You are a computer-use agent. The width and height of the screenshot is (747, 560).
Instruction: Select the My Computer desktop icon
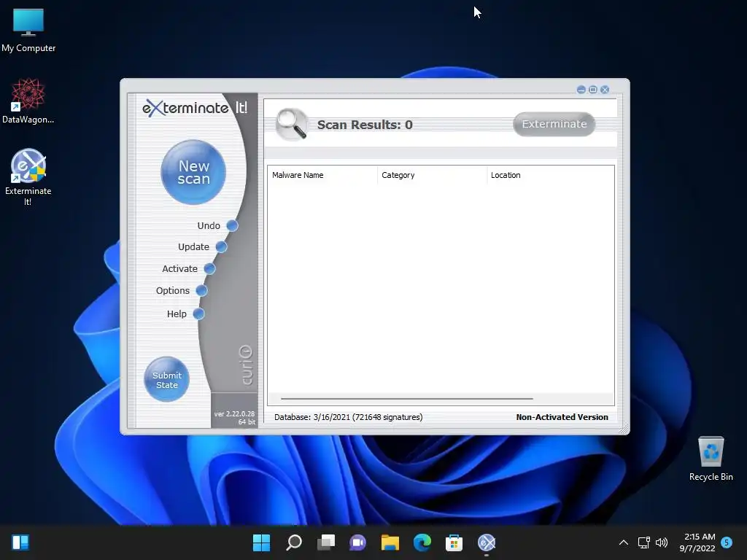(28, 30)
